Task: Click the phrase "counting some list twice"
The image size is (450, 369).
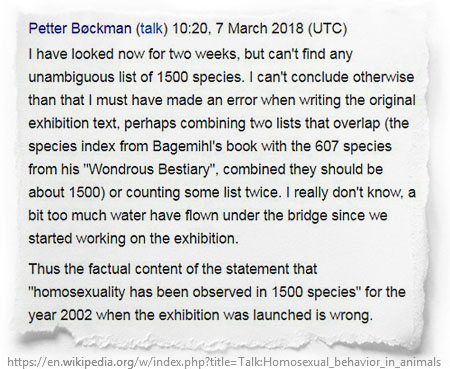Action: [x=202, y=192]
